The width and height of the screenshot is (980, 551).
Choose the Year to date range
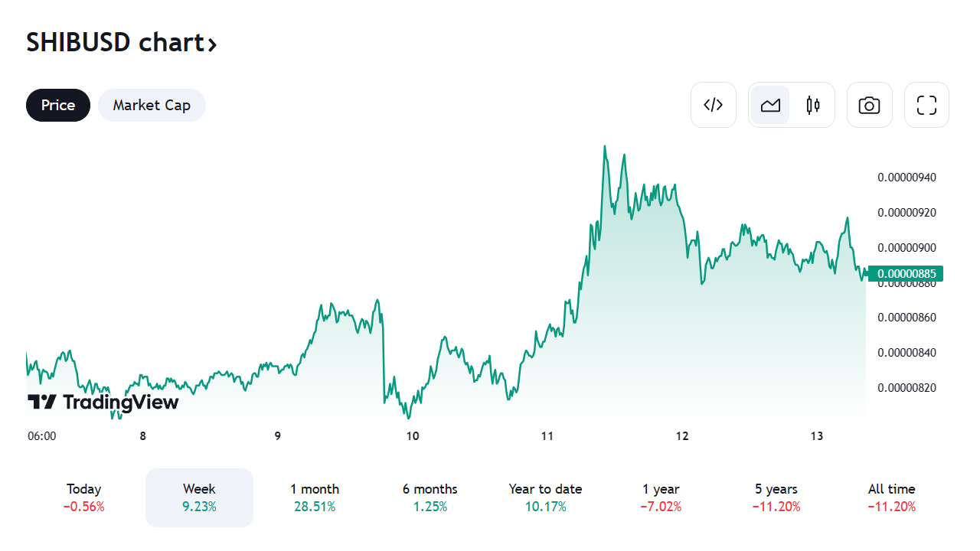tap(545, 497)
